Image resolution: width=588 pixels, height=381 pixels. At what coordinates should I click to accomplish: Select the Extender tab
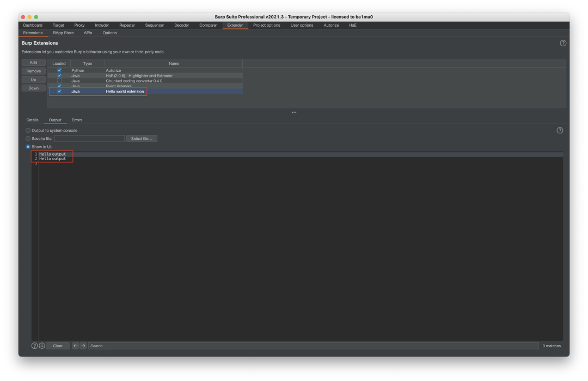click(235, 25)
